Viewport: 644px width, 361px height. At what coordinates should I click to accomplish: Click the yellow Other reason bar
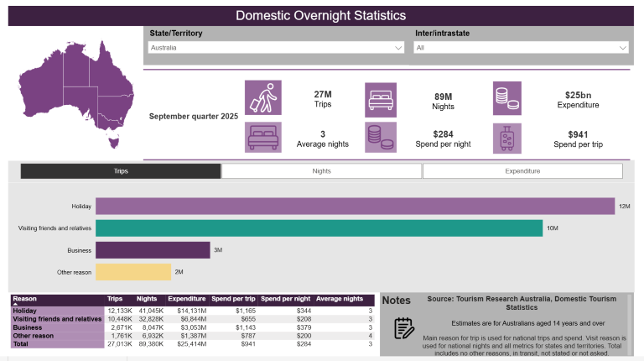(132, 272)
